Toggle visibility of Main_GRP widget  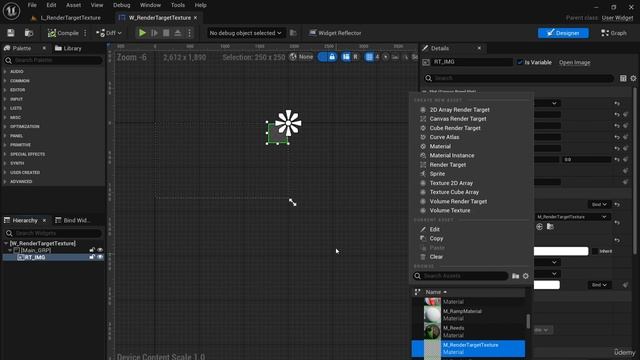click(100, 250)
